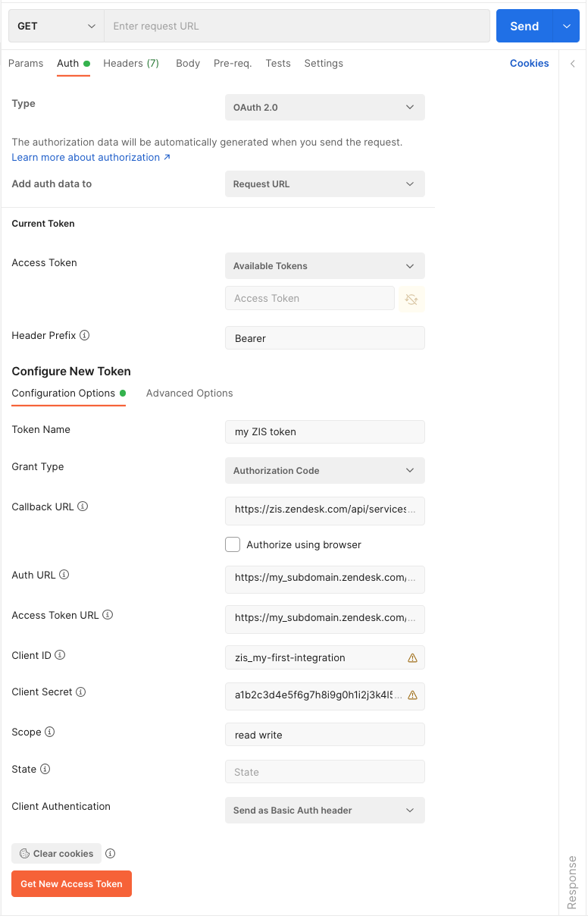Click the Scope field with read write
Image resolution: width=588 pixels, height=919 pixels.
[x=325, y=735]
